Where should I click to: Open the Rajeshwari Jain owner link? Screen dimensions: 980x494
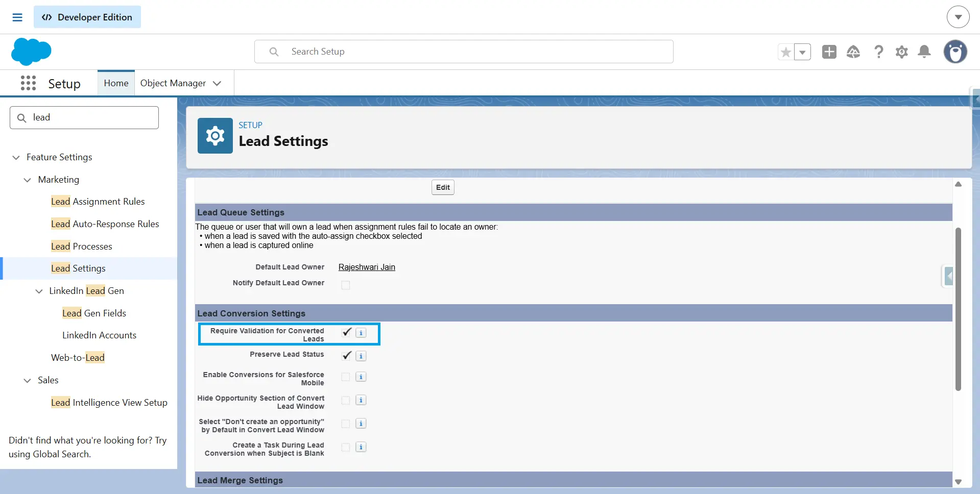tap(367, 267)
